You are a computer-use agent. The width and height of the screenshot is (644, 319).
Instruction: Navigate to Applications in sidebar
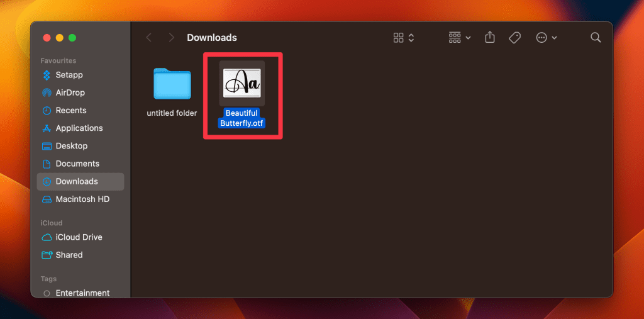pos(79,128)
